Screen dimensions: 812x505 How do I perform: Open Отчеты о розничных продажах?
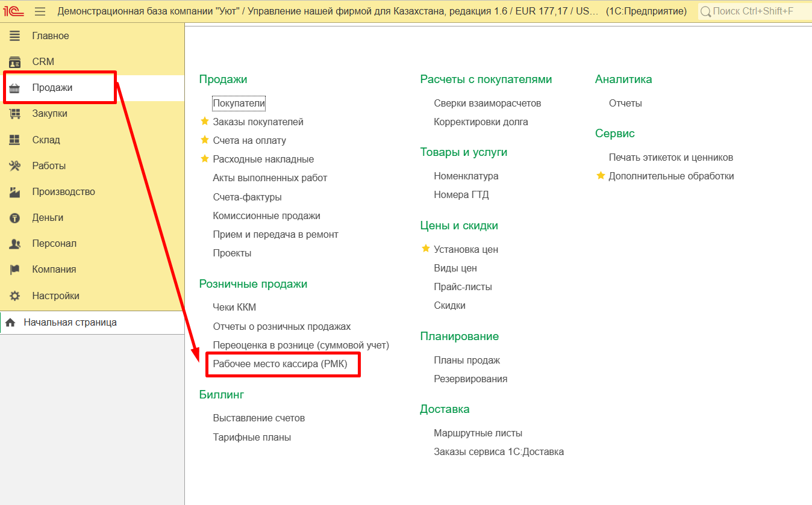[282, 326]
